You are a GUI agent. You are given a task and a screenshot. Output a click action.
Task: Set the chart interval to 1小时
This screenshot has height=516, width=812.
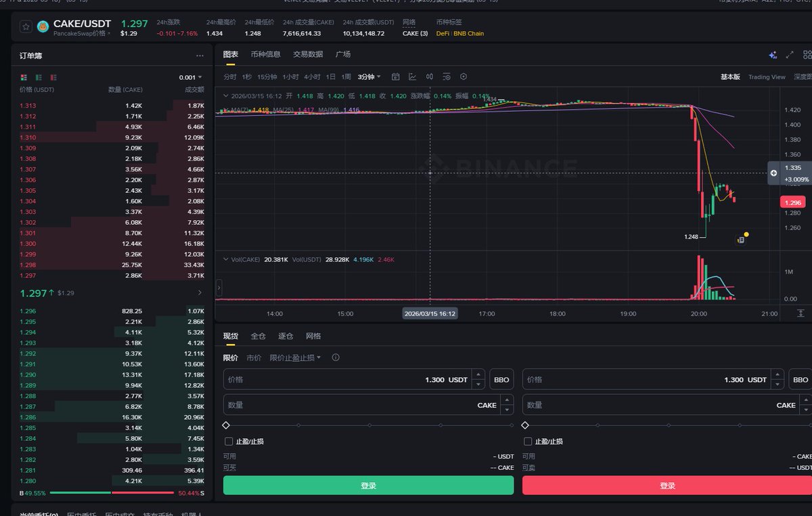click(x=290, y=77)
